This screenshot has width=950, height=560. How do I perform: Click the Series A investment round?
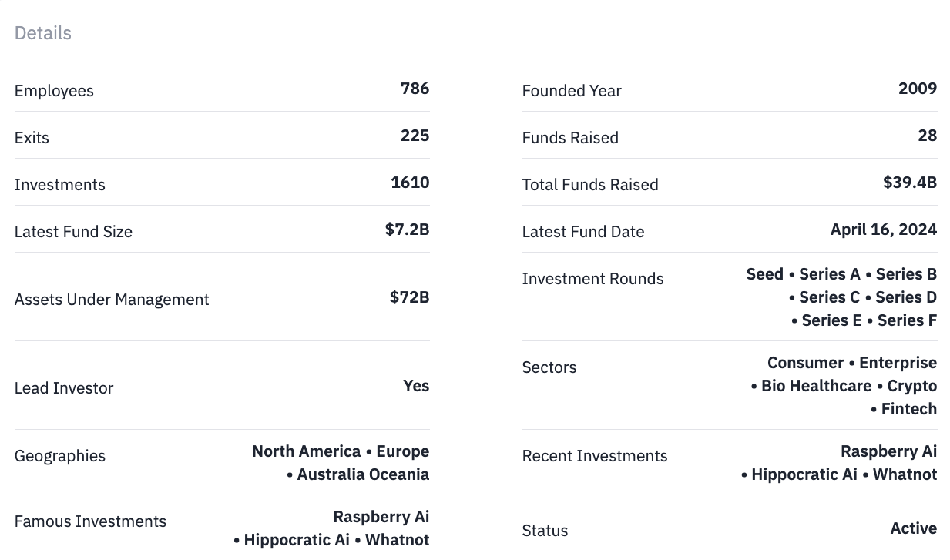830,274
